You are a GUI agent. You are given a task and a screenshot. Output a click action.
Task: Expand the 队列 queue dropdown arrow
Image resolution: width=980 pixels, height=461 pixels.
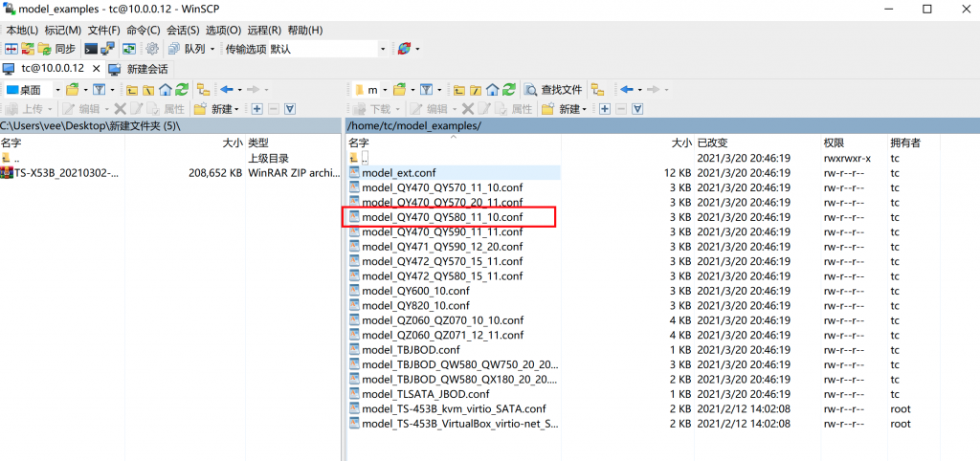pos(212,49)
